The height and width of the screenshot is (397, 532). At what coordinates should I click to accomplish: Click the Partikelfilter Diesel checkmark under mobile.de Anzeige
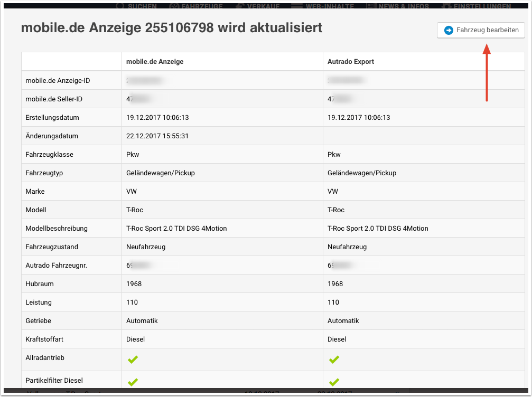click(x=133, y=382)
